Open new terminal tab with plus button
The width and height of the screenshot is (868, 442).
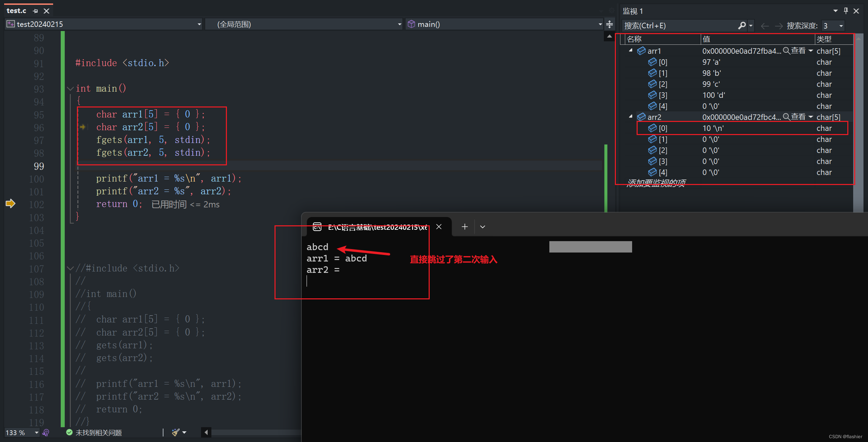click(x=465, y=227)
